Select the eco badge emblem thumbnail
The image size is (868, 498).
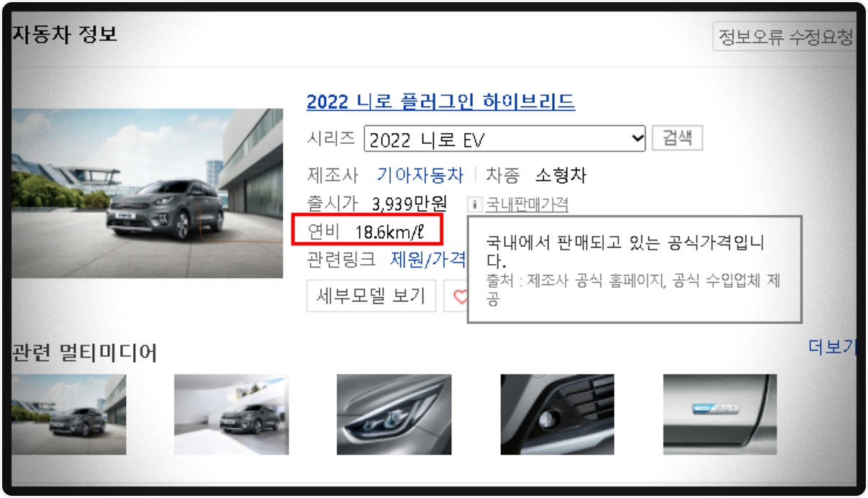[x=720, y=415]
